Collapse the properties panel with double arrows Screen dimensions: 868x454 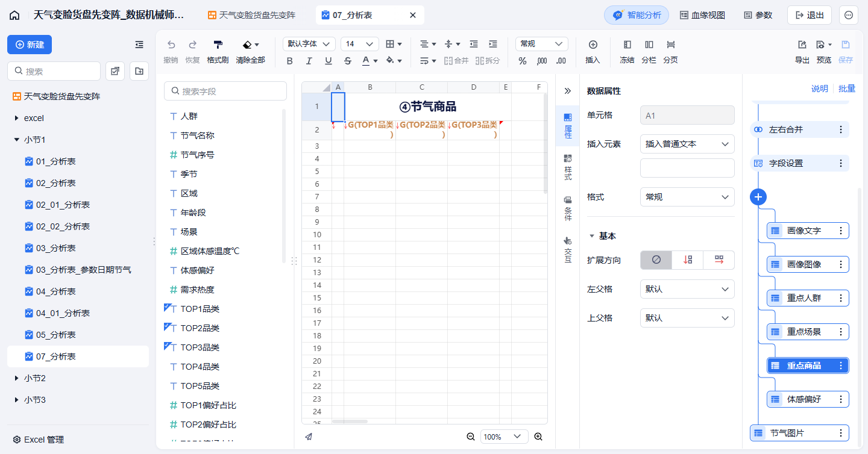[x=567, y=91]
